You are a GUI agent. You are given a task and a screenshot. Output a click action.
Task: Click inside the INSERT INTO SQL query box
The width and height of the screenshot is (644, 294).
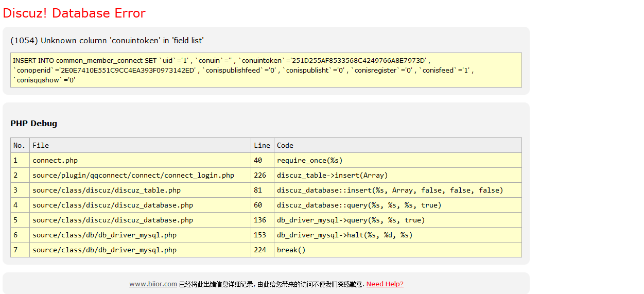coord(266,70)
